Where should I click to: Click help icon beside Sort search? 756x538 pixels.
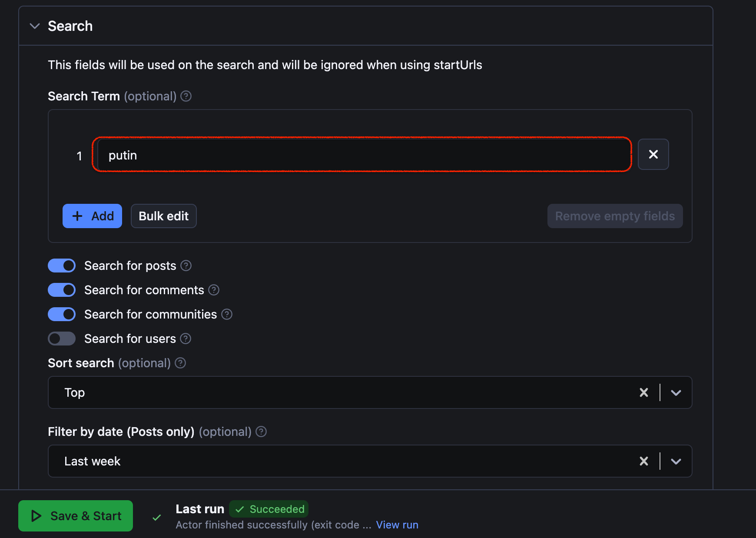pos(180,363)
